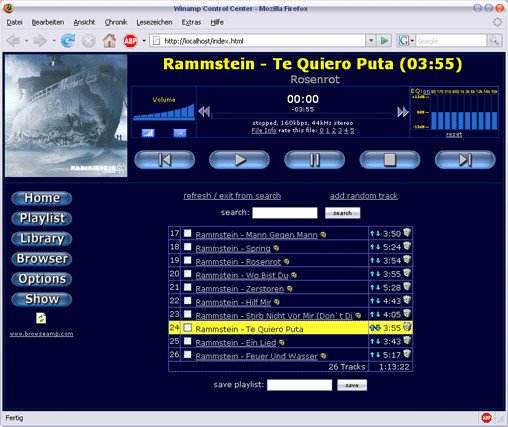Open the Bearbeiten menu
Screen dimensions: 508x427
(48, 22)
